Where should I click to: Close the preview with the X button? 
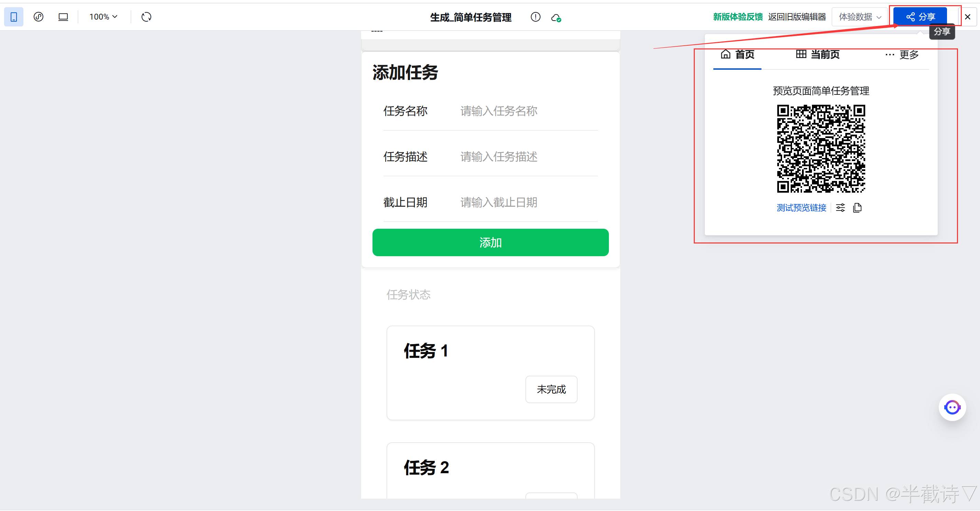click(x=967, y=17)
